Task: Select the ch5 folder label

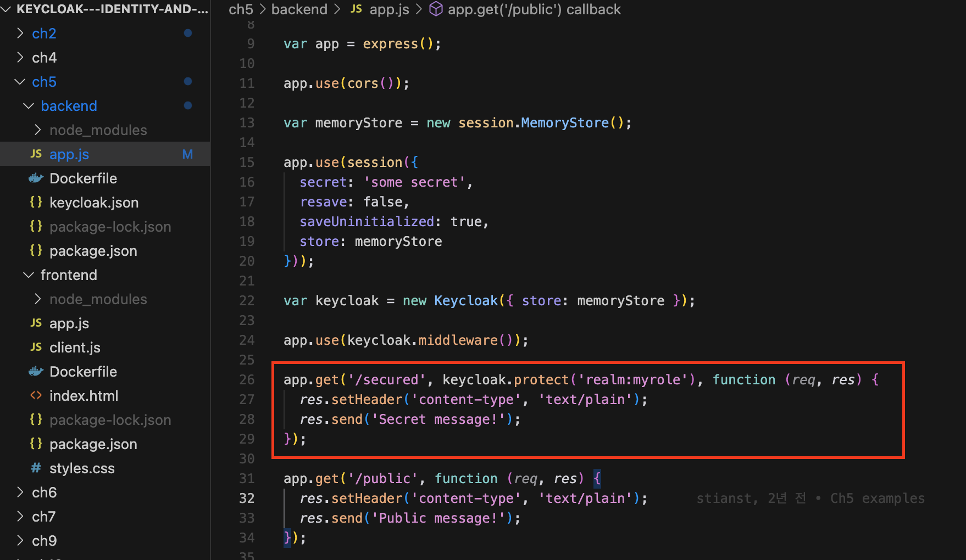Action: click(44, 82)
